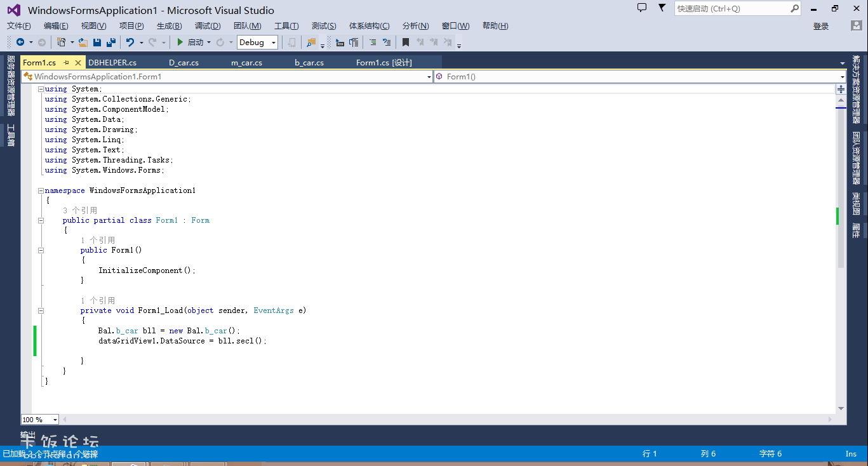Open the 文件(F) menu
The width and height of the screenshot is (868, 466).
(x=19, y=26)
